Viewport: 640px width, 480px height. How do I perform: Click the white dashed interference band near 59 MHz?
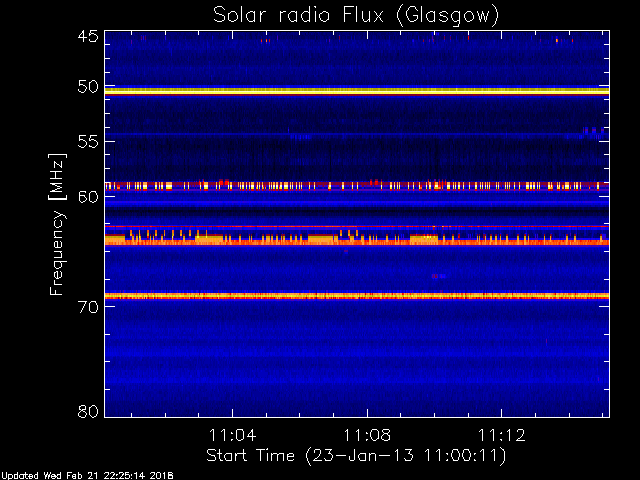357,186
